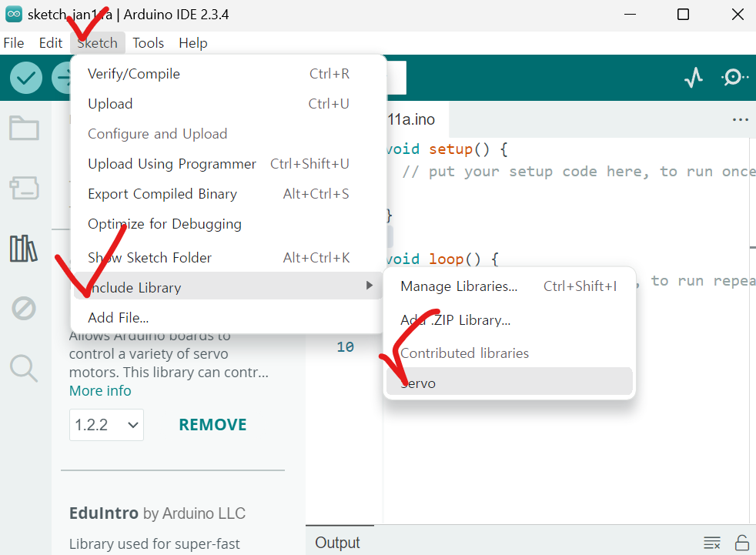Click the setup function name in code
This screenshot has width=756, height=555.
pos(450,149)
